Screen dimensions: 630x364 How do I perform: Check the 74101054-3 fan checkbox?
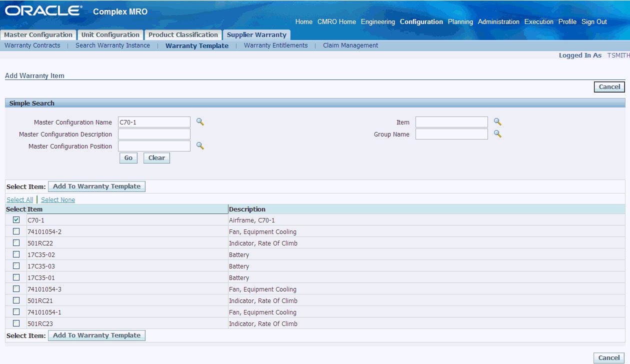(16, 288)
